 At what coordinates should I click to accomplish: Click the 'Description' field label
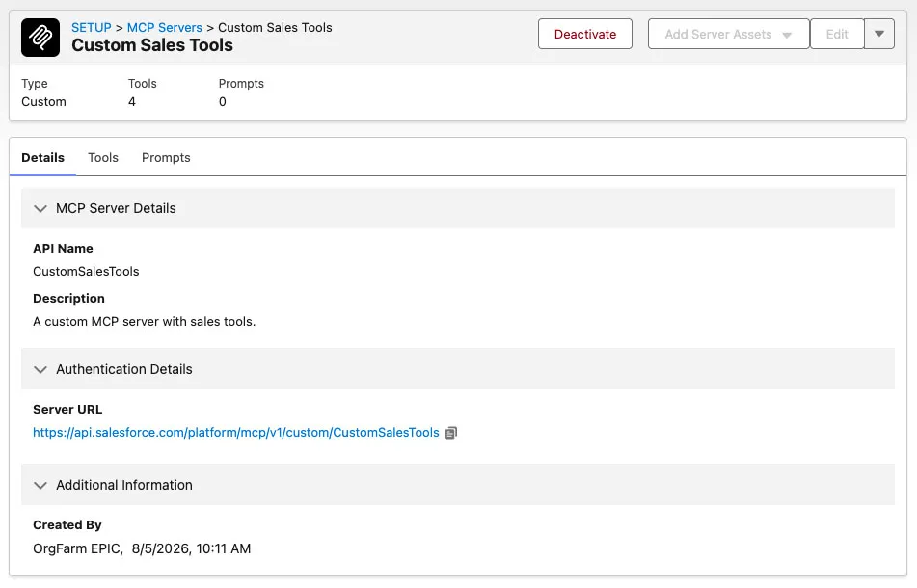tap(68, 299)
